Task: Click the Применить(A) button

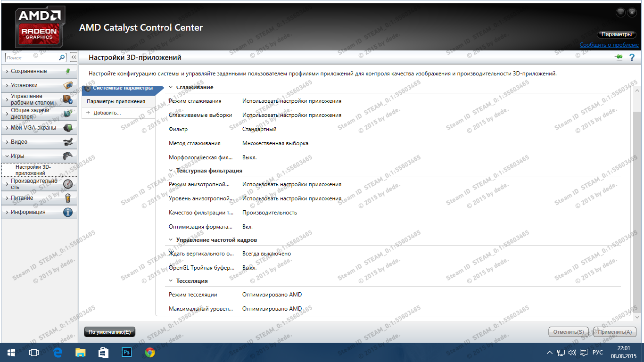Action: tap(615, 332)
